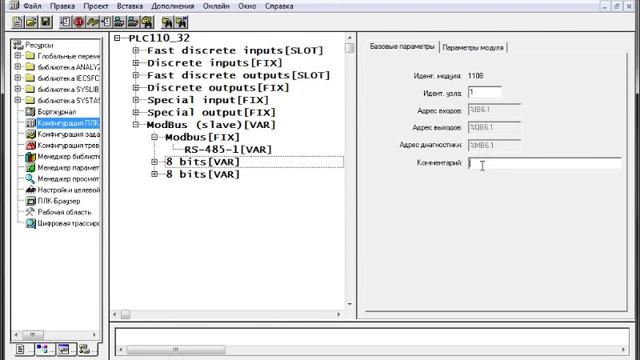Image resolution: width=640 pixels, height=360 pixels.
Task: Select the RS-485-1[VAR] tree item
Action: pyautogui.click(x=228, y=150)
